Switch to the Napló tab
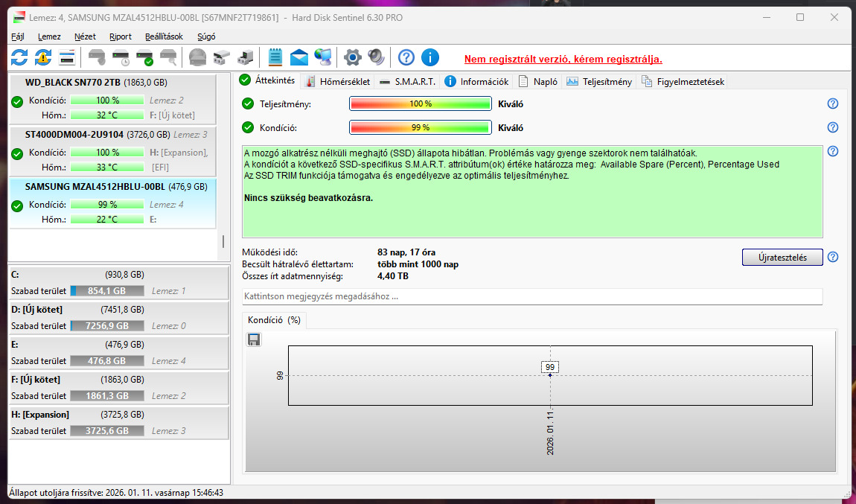856x504 pixels. 537,82
